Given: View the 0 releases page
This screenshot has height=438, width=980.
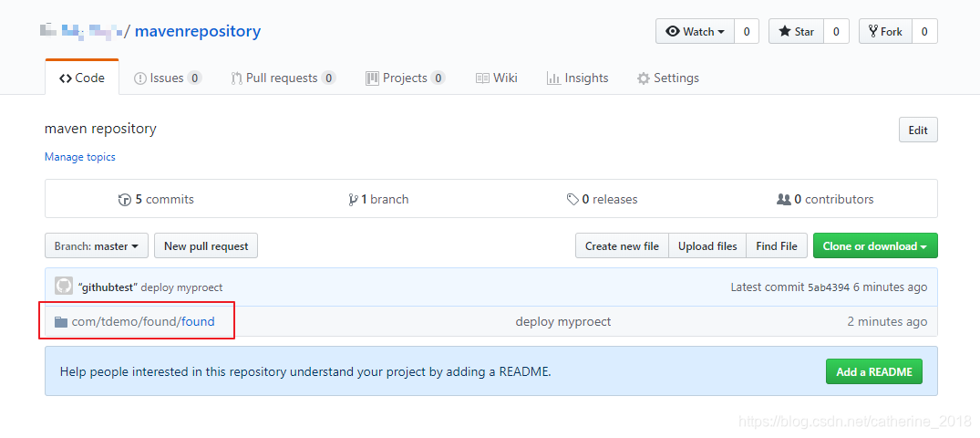Looking at the screenshot, I should point(602,199).
